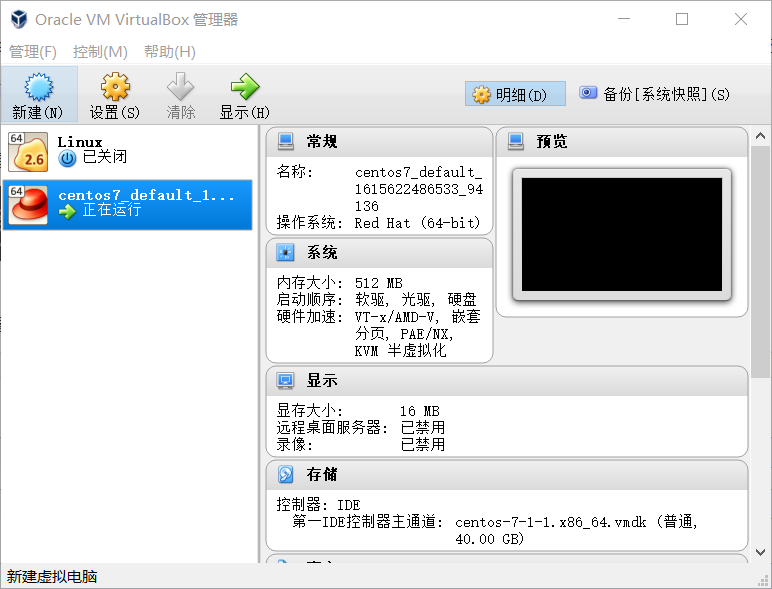This screenshot has height=589, width=772.
Task: Open the 存储 section header link
Action: [322, 474]
